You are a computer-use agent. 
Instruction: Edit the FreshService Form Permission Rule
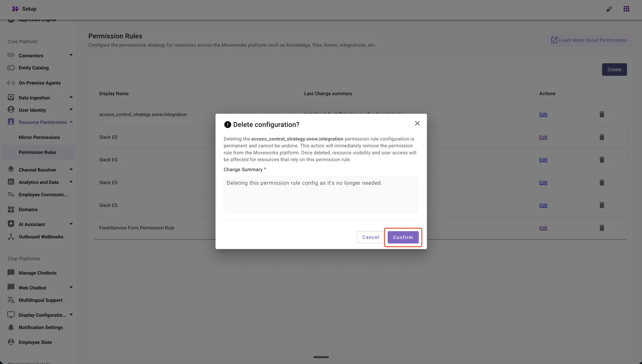(x=543, y=228)
